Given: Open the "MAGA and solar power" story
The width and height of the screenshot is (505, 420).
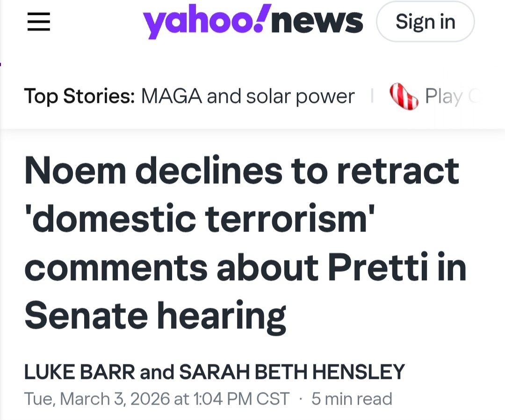Looking at the screenshot, I should [x=248, y=96].
